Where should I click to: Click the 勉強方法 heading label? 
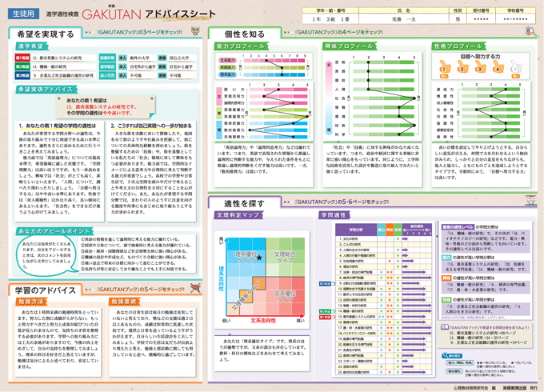(31, 302)
